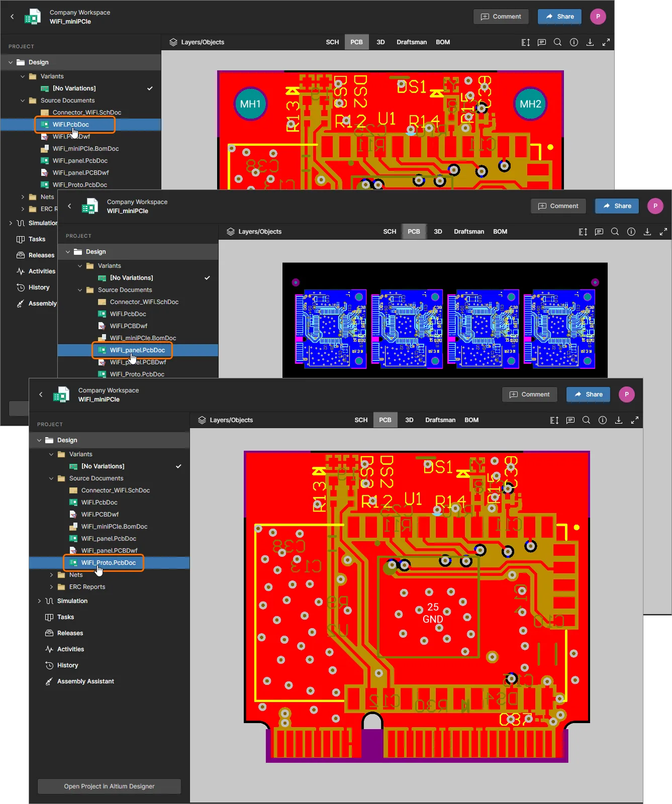Switch to the 3D tab in front window
The image size is (672, 804).
409,420
